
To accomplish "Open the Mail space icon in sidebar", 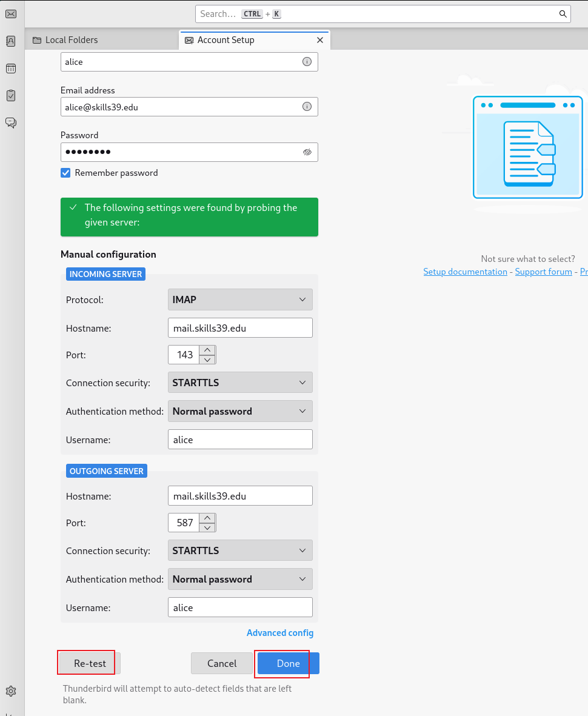I will [x=11, y=14].
